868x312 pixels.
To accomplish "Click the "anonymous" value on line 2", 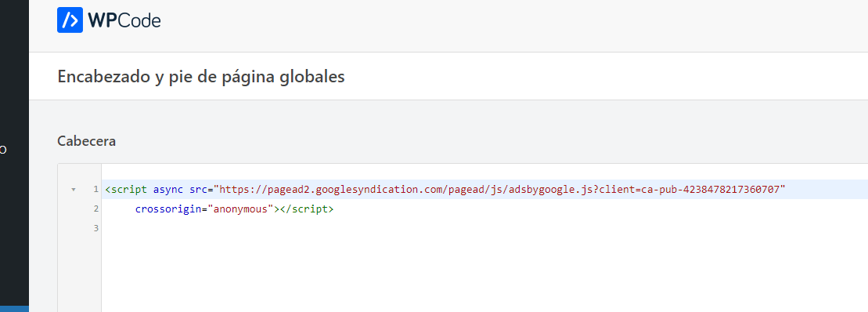I will click(240, 209).
